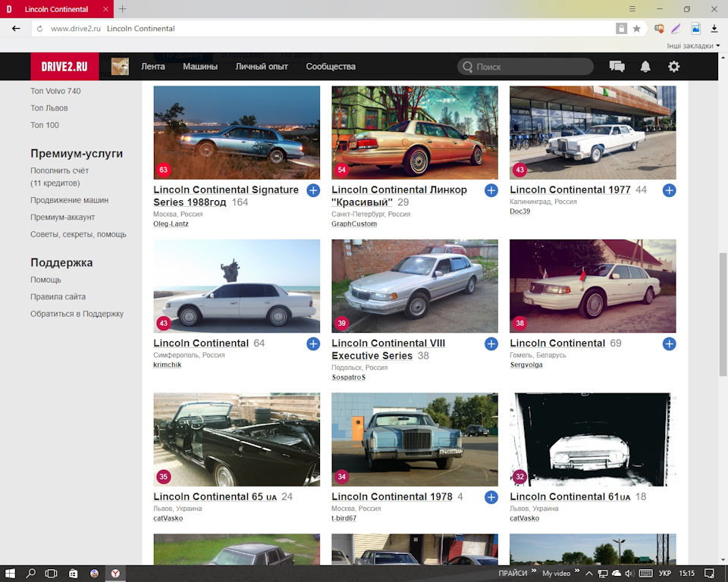This screenshot has height=582, width=728.
Task: Open the Машины menu item
Action: coord(200,67)
